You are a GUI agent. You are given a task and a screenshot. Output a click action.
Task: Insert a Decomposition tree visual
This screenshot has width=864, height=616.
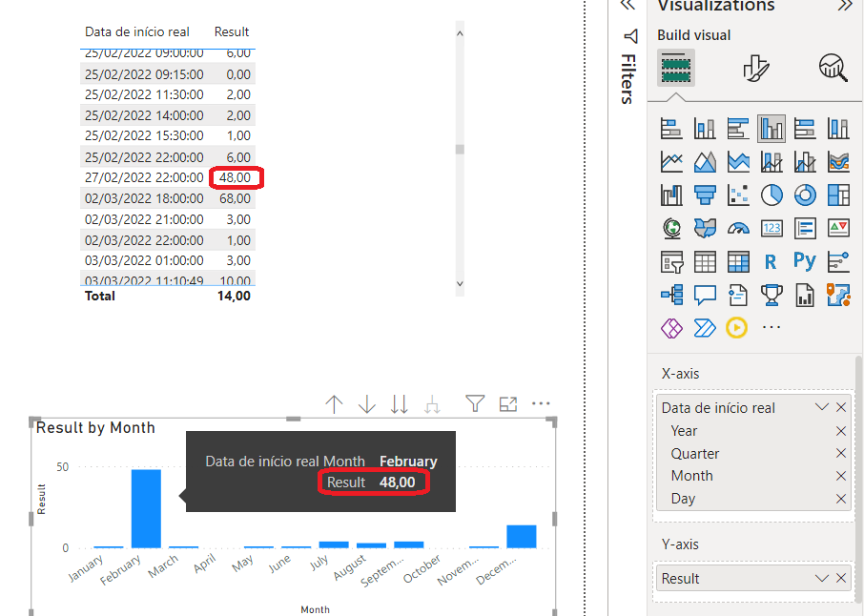pyautogui.click(x=671, y=295)
